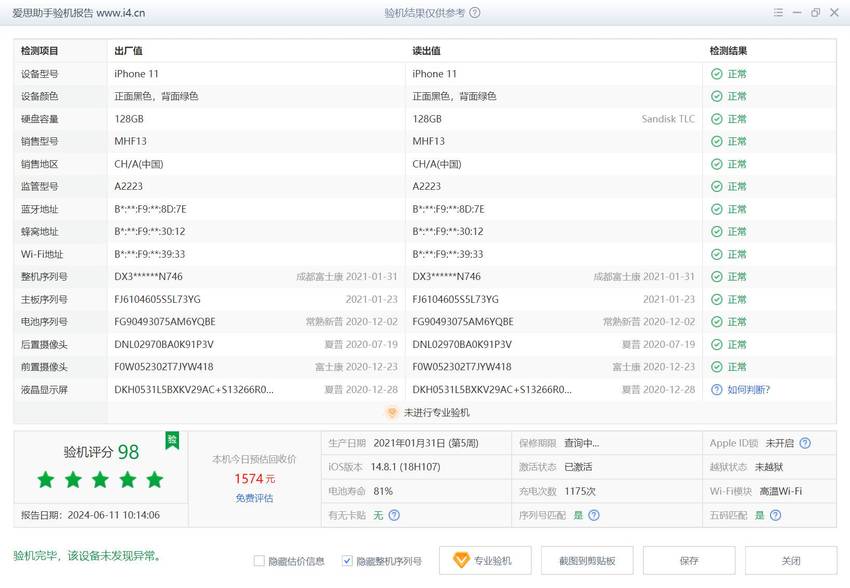
Task: Click read cellular address B*:**:F9:**:30:12
Action: click(x=448, y=231)
